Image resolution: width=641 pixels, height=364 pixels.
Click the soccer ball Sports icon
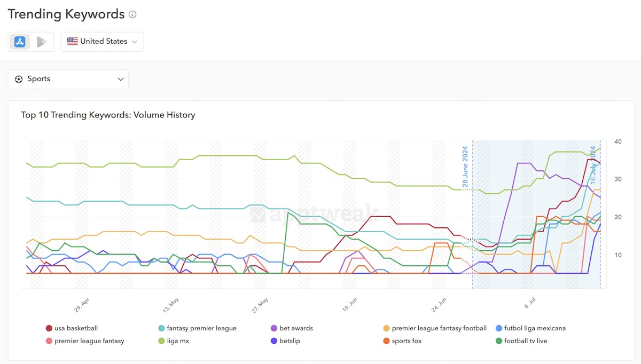pyautogui.click(x=19, y=79)
